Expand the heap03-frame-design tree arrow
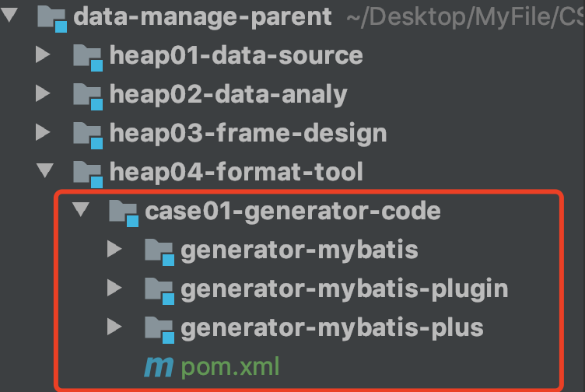 click(43, 131)
